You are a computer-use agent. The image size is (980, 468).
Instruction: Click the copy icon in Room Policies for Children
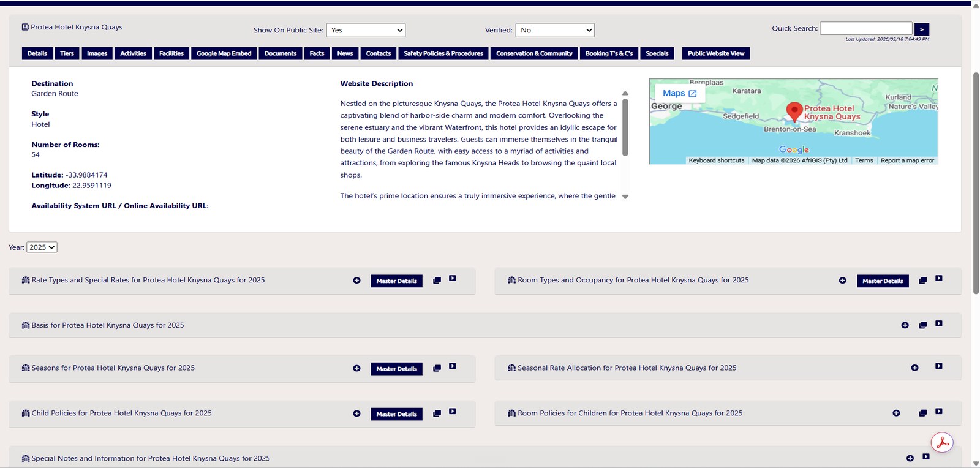click(922, 413)
